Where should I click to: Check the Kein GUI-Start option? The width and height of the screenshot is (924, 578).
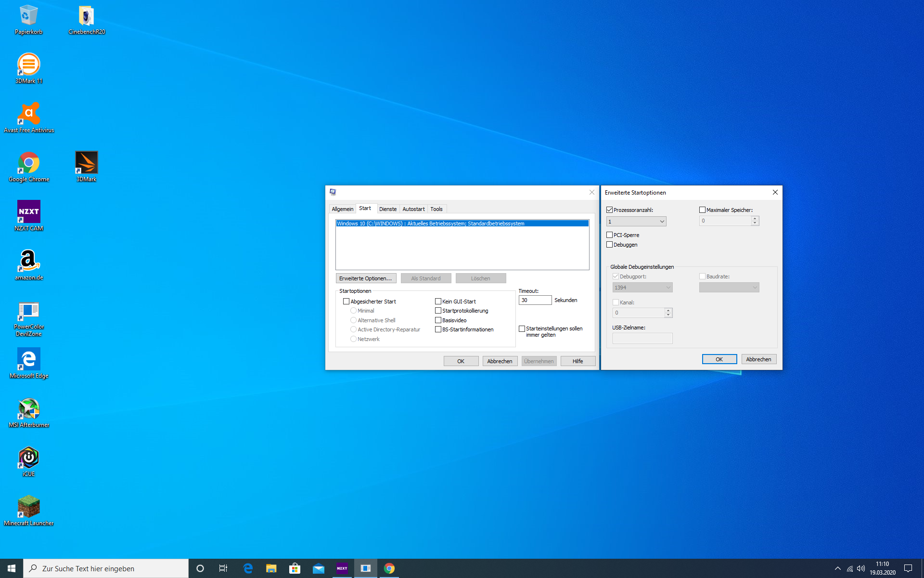click(438, 301)
